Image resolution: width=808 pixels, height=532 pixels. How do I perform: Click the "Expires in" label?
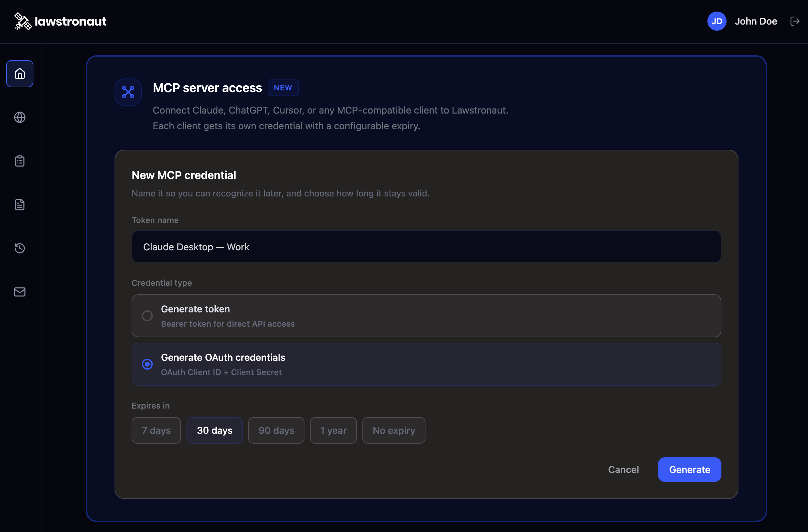[x=151, y=406]
